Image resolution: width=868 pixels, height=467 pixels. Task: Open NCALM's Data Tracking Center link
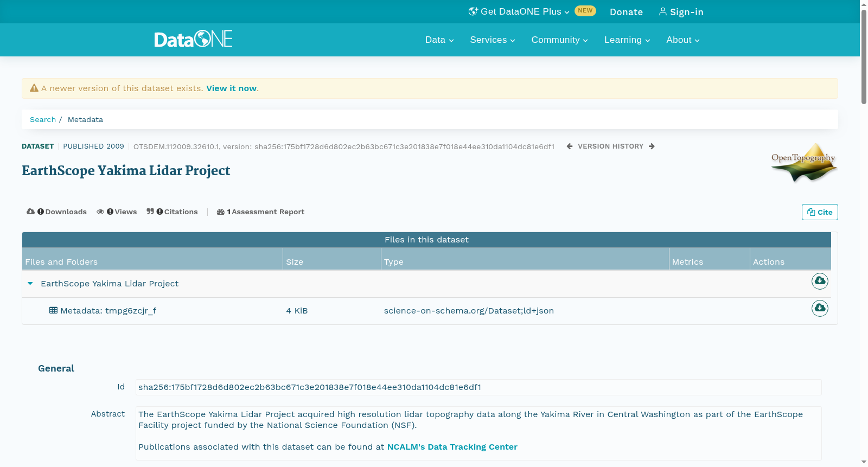(x=452, y=447)
